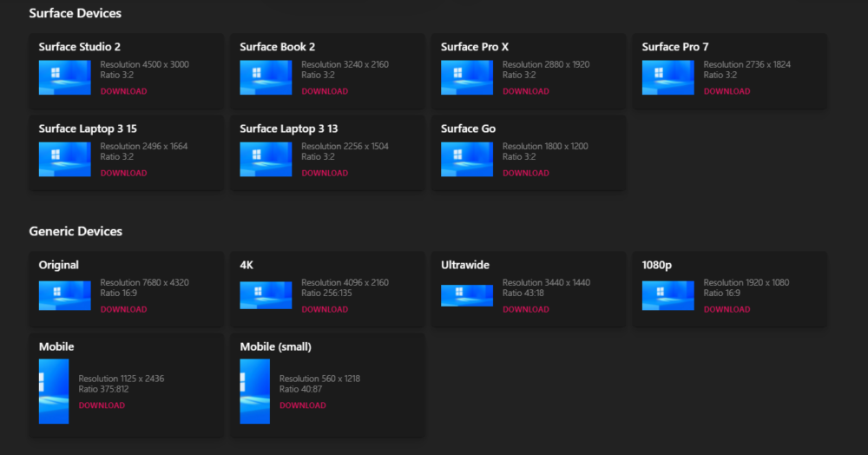Click the Surface Go wallpaper thumbnail

tap(467, 160)
